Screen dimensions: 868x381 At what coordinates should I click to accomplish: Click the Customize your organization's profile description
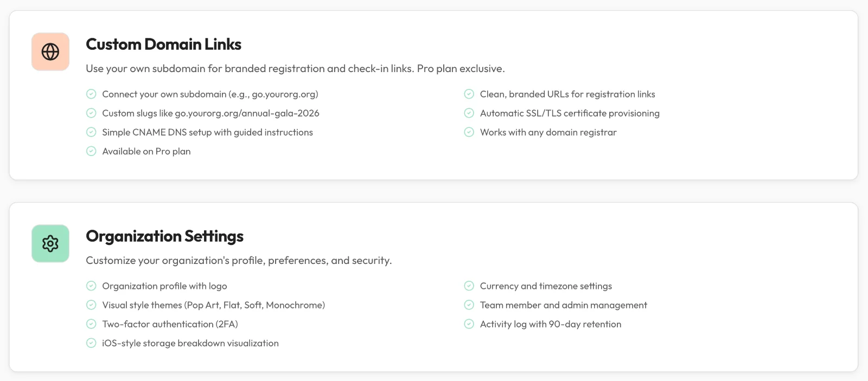point(239,261)
